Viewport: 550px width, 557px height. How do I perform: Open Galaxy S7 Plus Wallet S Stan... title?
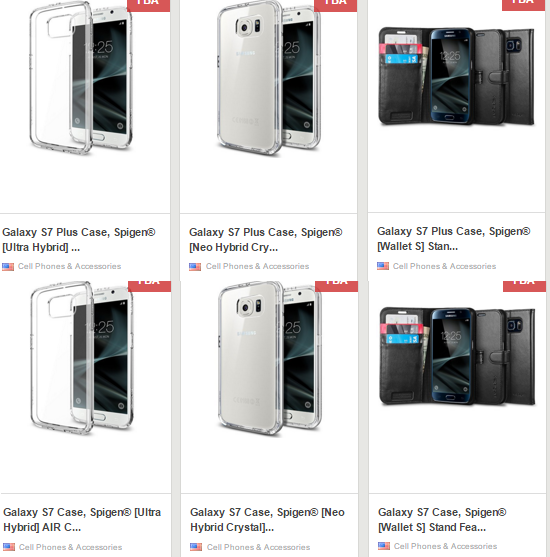[453, 239]
